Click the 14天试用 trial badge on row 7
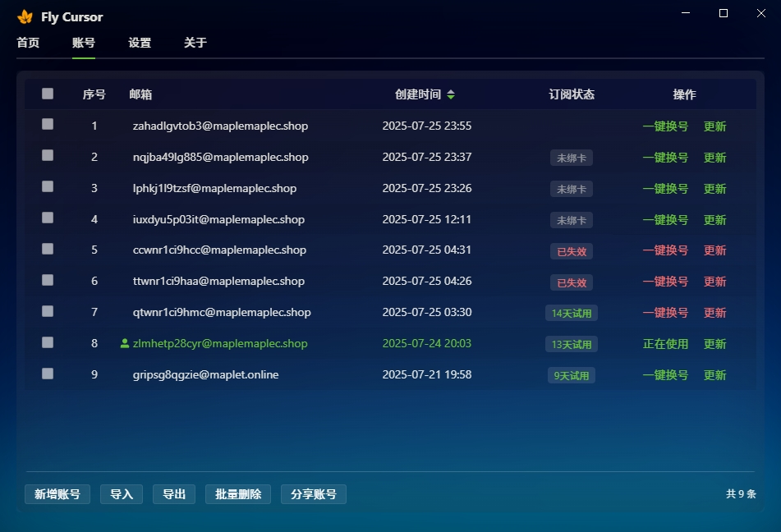Image resolution: width=781 pixels, height=532 pixels. coord(571,313)
